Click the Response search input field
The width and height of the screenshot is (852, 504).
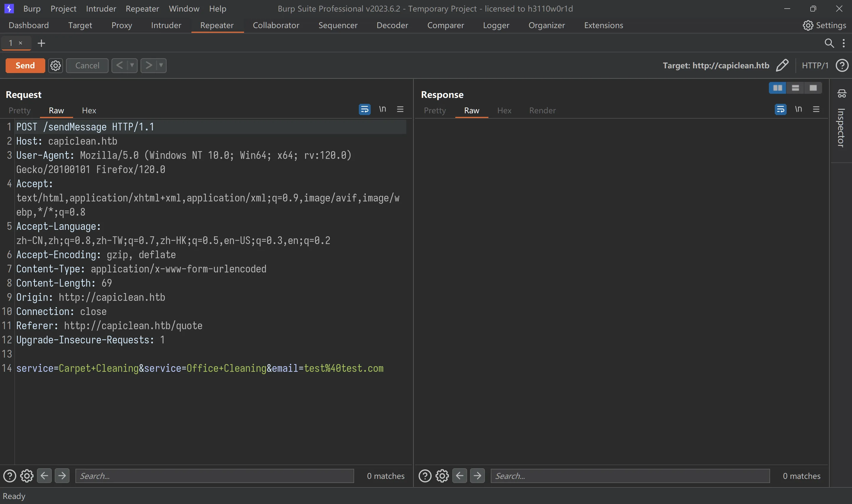click(630, 476)
